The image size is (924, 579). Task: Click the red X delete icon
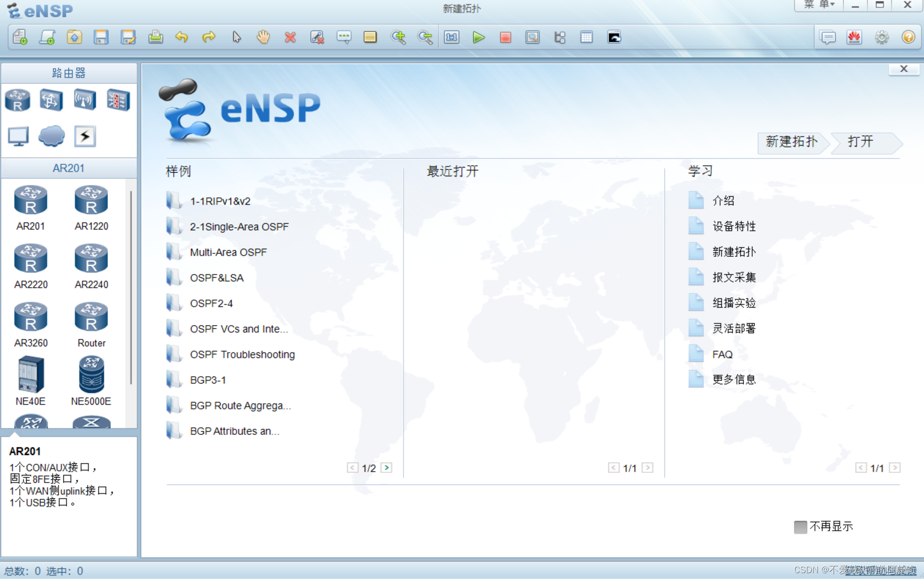click(290, 37)
